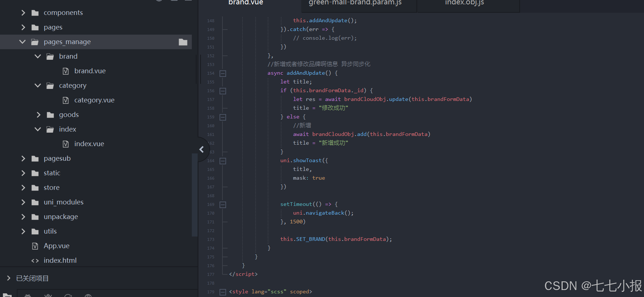This screenshot has width=644, height=297.
Task: Click the pagesub folder icon
Action: tap(35, 159)
